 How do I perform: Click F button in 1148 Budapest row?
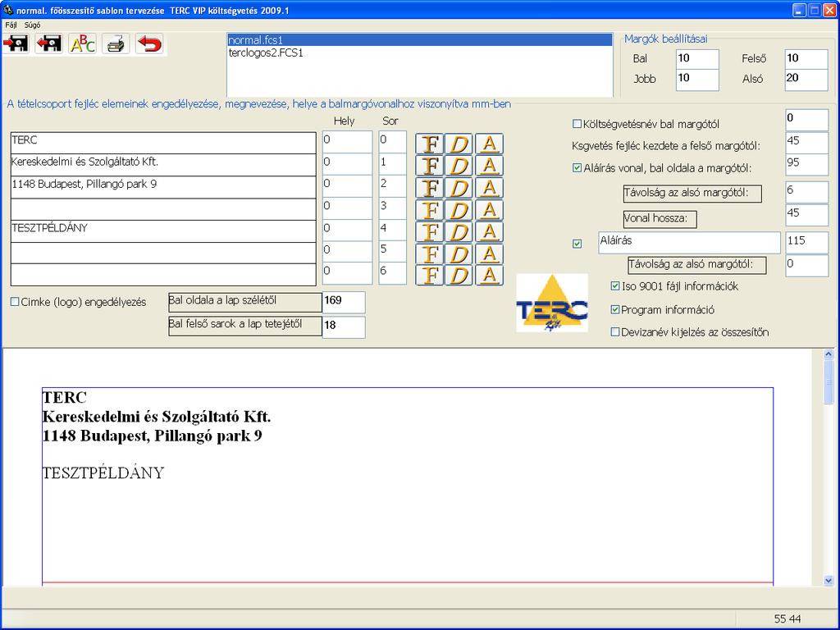click(x=430, y=188)
